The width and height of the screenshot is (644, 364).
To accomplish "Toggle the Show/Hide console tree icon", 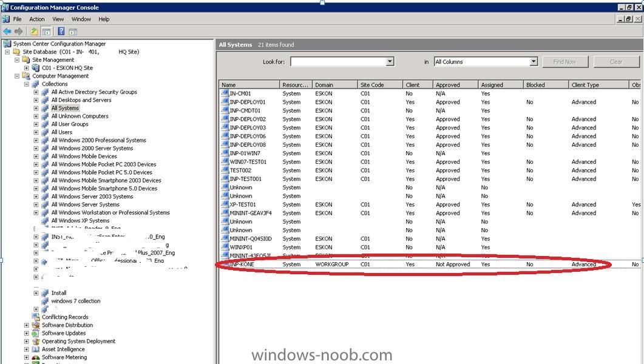I will 46,32.
